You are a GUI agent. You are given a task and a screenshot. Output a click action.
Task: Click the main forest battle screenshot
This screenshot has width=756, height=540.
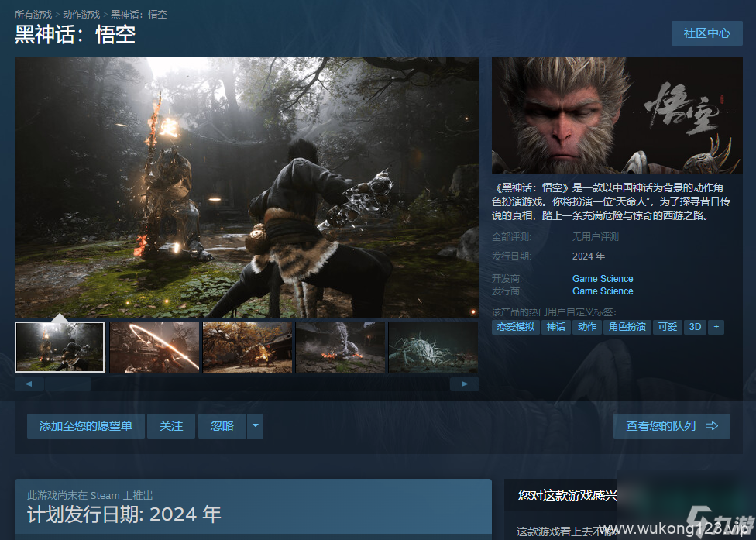point(247,187)
